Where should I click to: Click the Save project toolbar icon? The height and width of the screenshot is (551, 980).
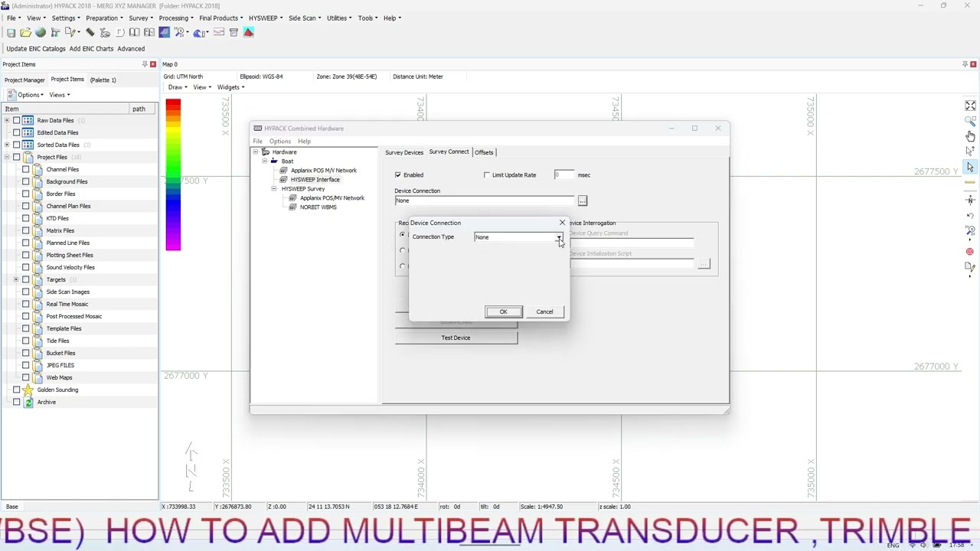11,33
